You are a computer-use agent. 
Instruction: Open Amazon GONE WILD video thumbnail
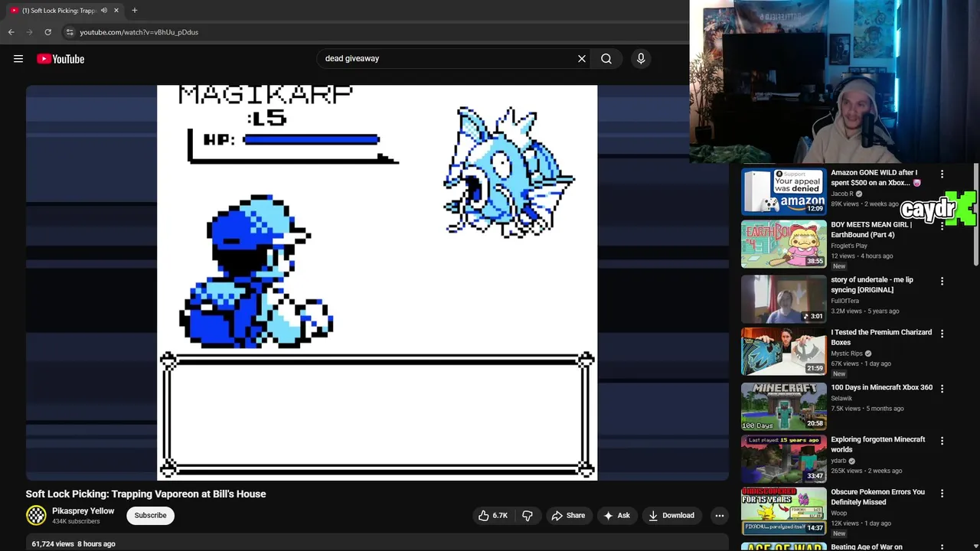click(784, 191)
